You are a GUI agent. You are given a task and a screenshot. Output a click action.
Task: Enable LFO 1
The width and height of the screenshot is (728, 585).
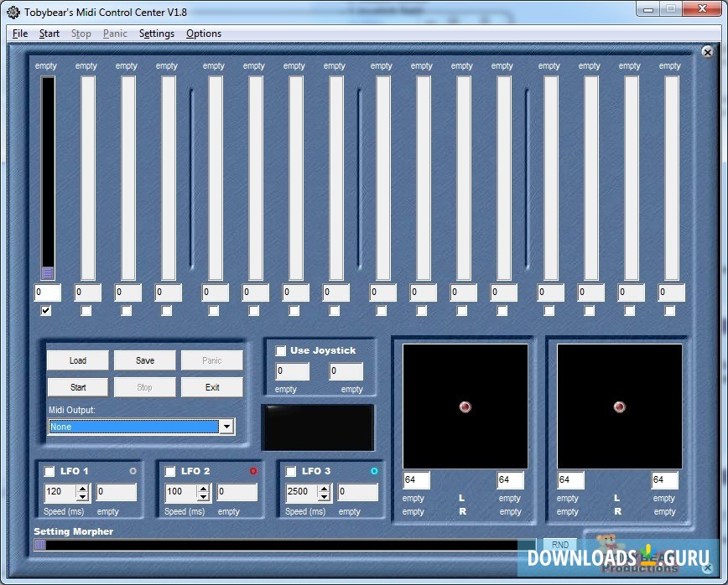click(x=48, y=470)
